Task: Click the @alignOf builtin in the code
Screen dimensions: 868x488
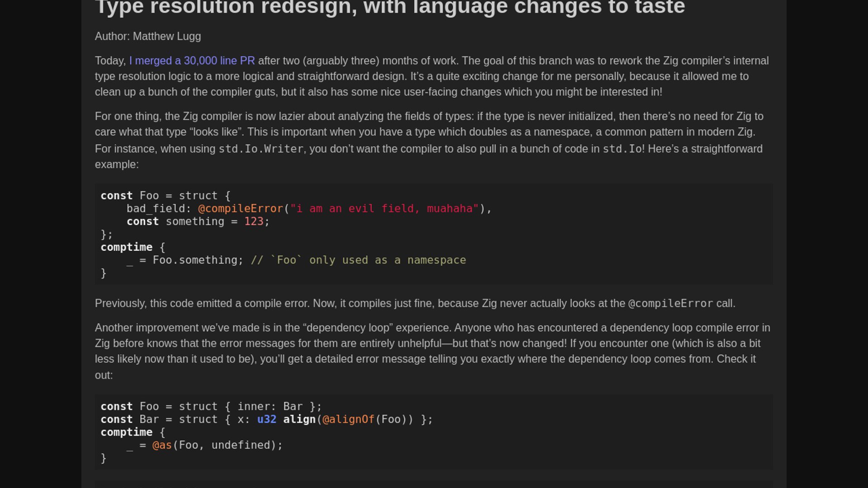Action: click(x=348, y=419)
